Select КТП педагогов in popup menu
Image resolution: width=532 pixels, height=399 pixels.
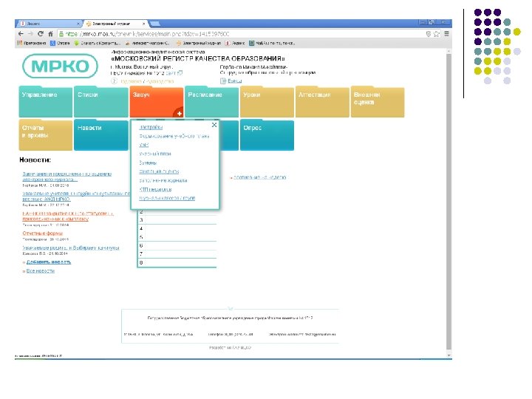pyautogui.click(x=155, y=189)
